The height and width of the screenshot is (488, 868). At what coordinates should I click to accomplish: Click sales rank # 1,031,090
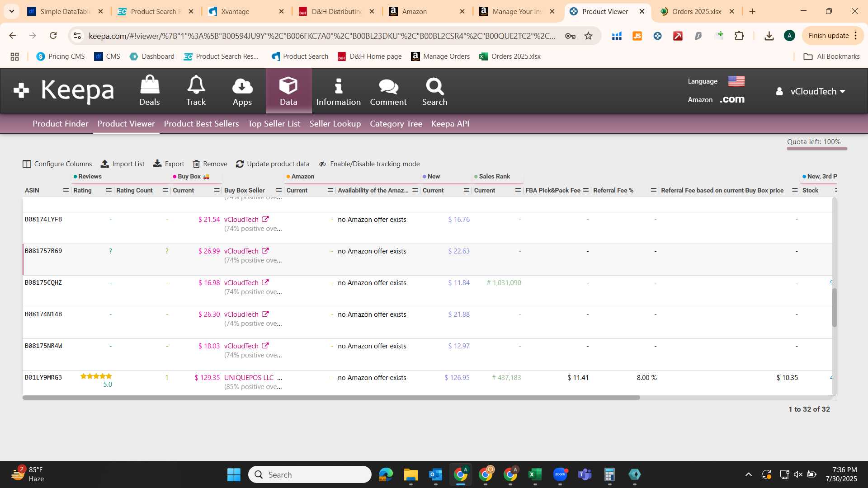pyautogui.click(x=504, y=283)
